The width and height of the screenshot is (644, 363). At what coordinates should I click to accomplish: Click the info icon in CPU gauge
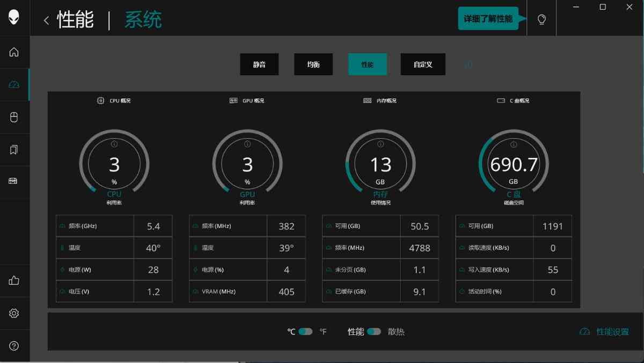point(114,144)
